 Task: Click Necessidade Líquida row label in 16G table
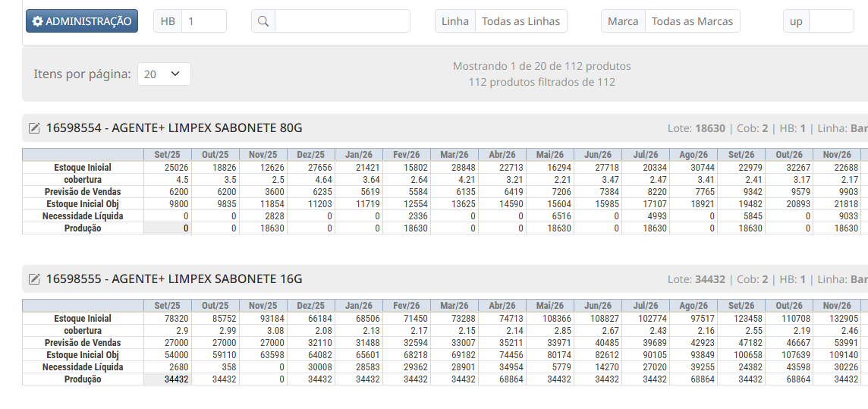pyautogui.click(x=83, y=367)
